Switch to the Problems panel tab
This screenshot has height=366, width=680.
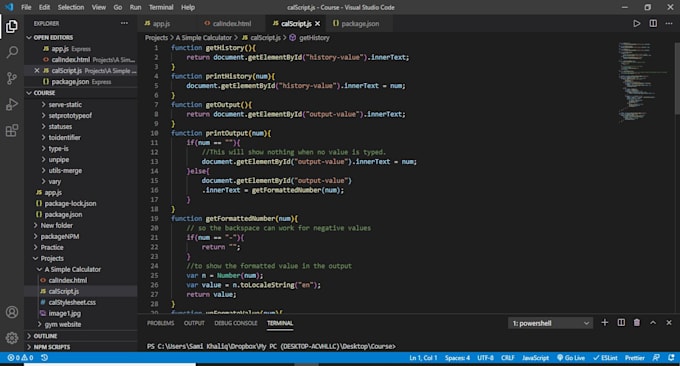pos(160,323)
